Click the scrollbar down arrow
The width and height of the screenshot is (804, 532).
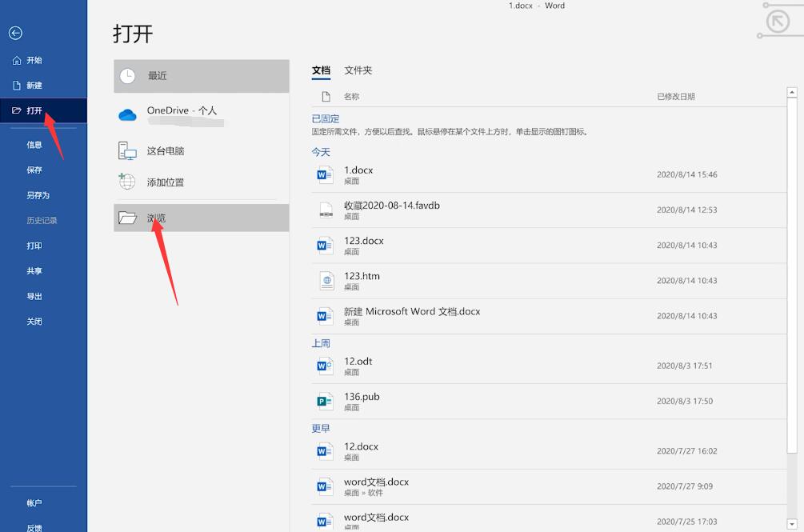pyautogui.click(x=792, y=524)
